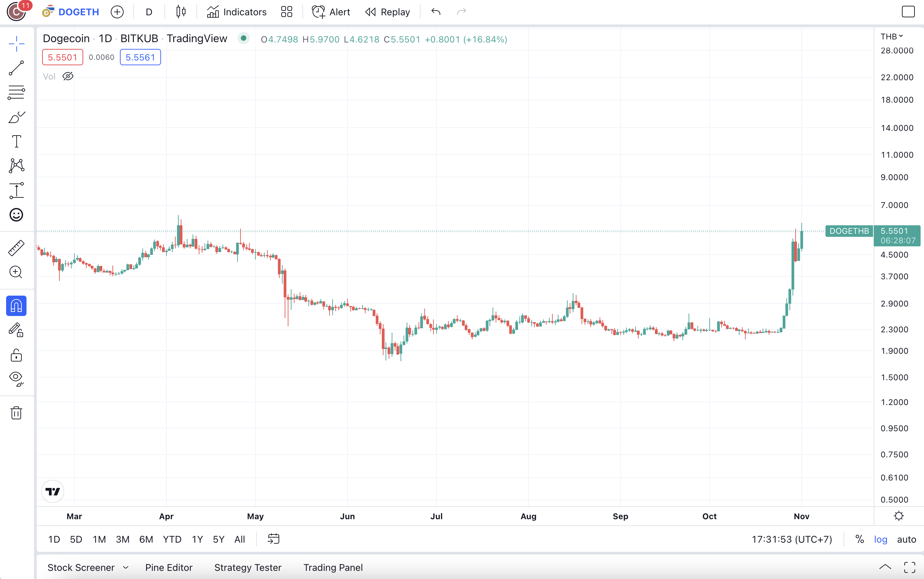Open the layout setup square icon
The width and height of the screenshot is (924, 579).
[x=908, y=12]
